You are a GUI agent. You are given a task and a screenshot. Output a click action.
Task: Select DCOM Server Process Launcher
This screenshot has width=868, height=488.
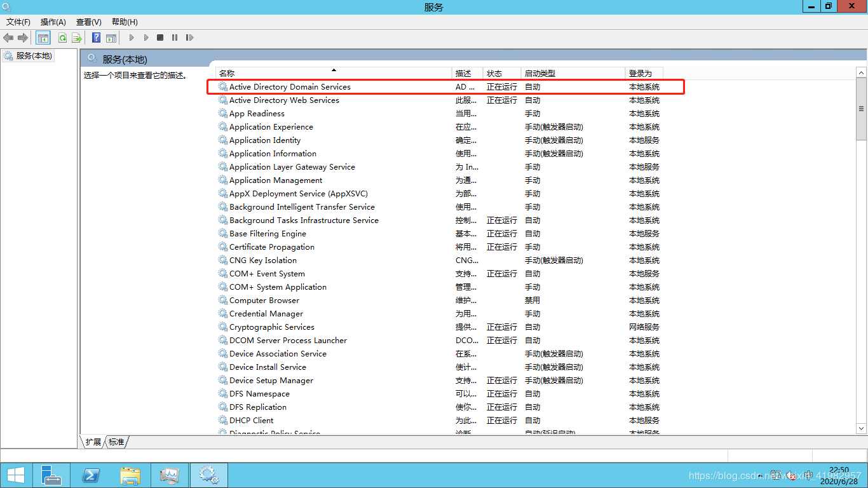click(440, 341)
